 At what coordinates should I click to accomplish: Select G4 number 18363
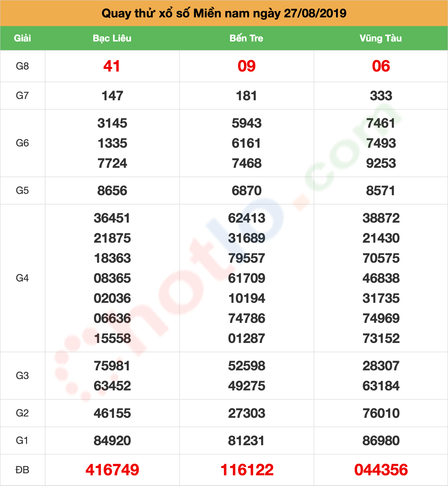[112, 258]
